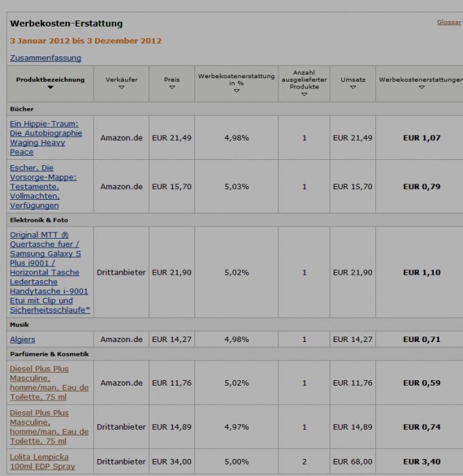Open Diesel Plus Plus link sold by Amazon.de
463x476 pixels.
(49, 383)
